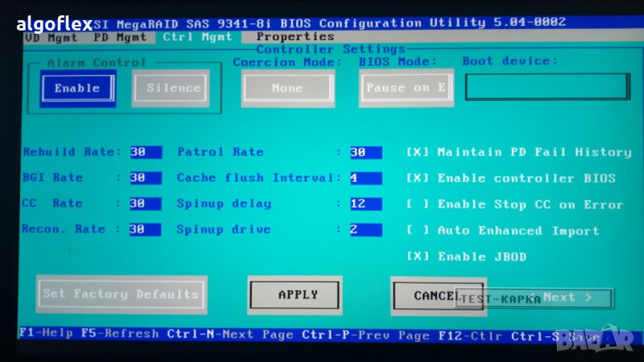644x362 pixels.
Task: Click the Rebuild Rate value field
Action: pos(145,152)
